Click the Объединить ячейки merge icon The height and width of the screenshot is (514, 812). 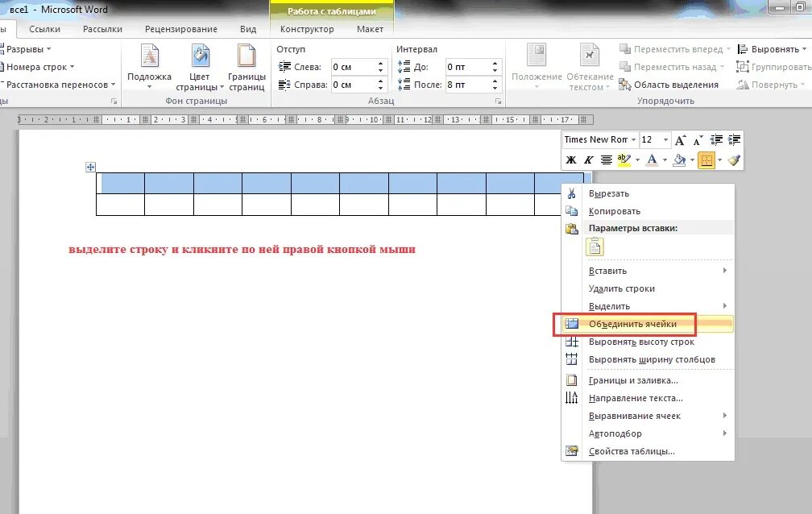click(x=571, y=324)
